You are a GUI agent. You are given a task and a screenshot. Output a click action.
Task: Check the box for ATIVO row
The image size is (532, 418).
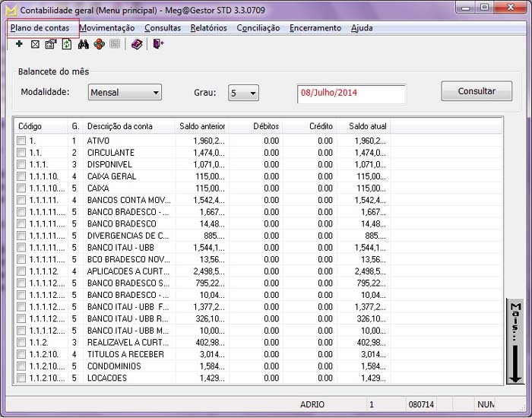(x=21, y=141)
